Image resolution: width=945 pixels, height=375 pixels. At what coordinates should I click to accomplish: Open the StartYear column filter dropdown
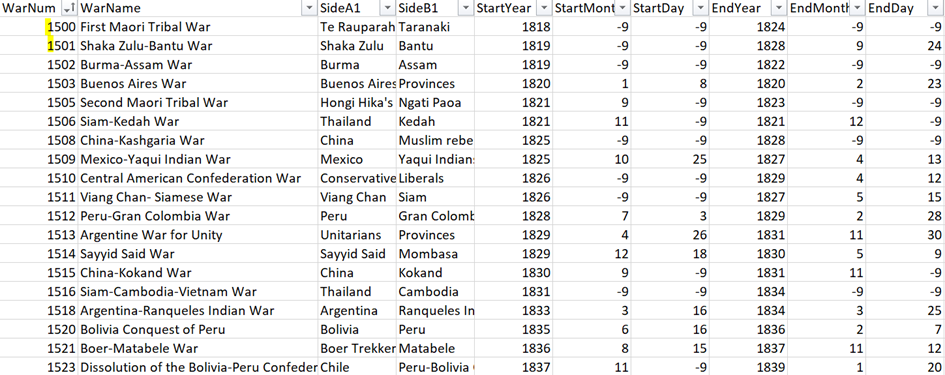pos(544,8)
